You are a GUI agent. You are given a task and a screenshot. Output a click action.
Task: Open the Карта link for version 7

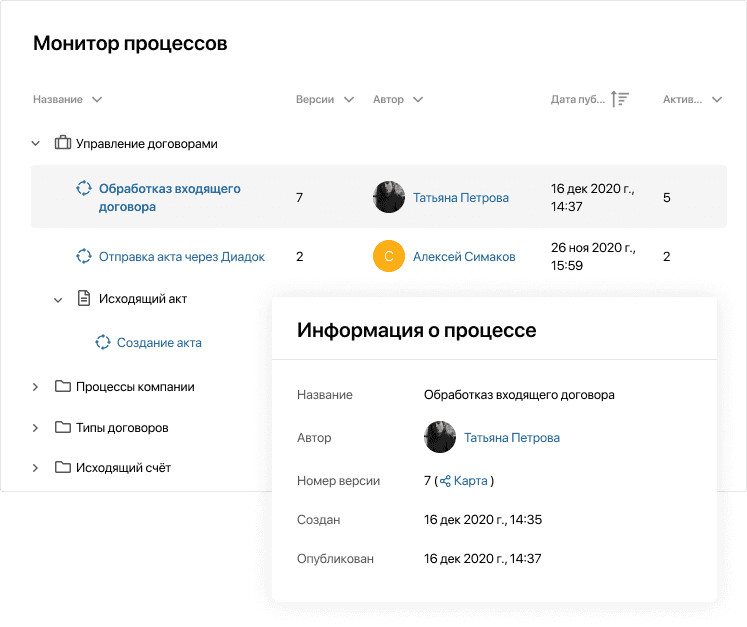pyautogui.click(x=471, y=481)
